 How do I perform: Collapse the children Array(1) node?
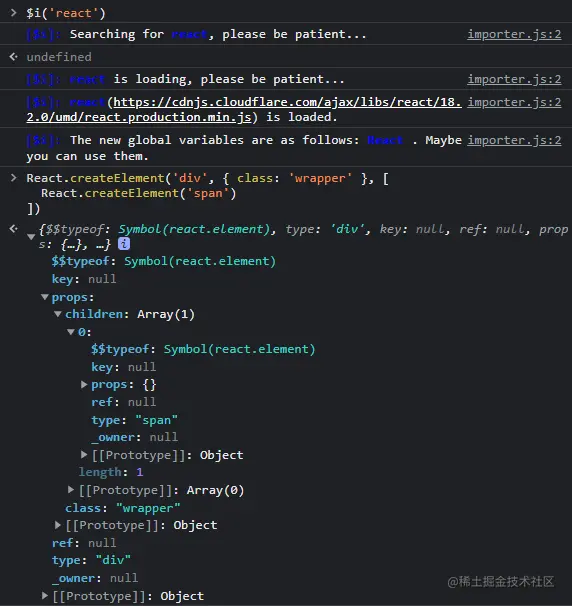[58, 314]
